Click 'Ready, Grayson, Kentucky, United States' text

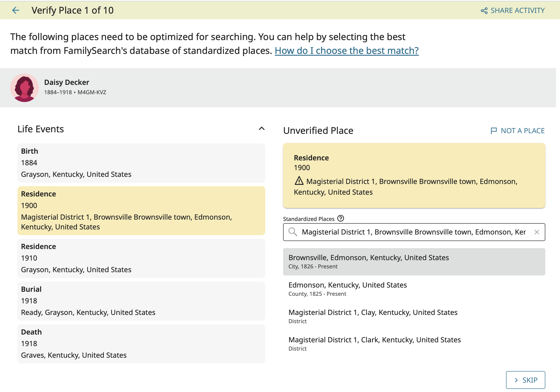[88, 312]
